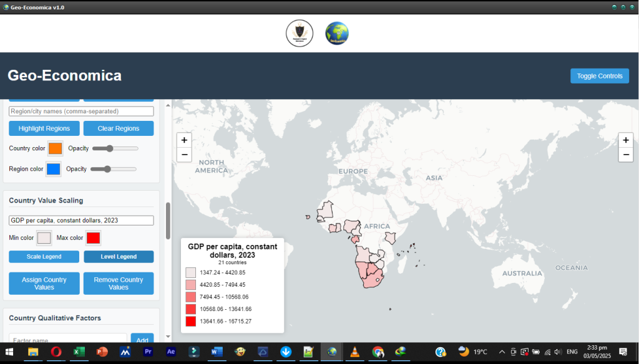Click the right-hand map zoom out (−) button
The image size is (639, 364).
click(x=626, y=155)
